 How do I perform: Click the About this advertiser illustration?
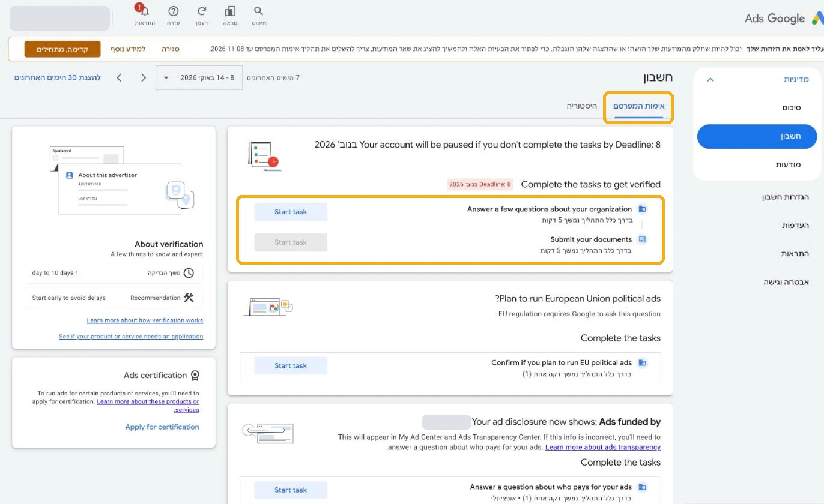click(x=123, y=180)
